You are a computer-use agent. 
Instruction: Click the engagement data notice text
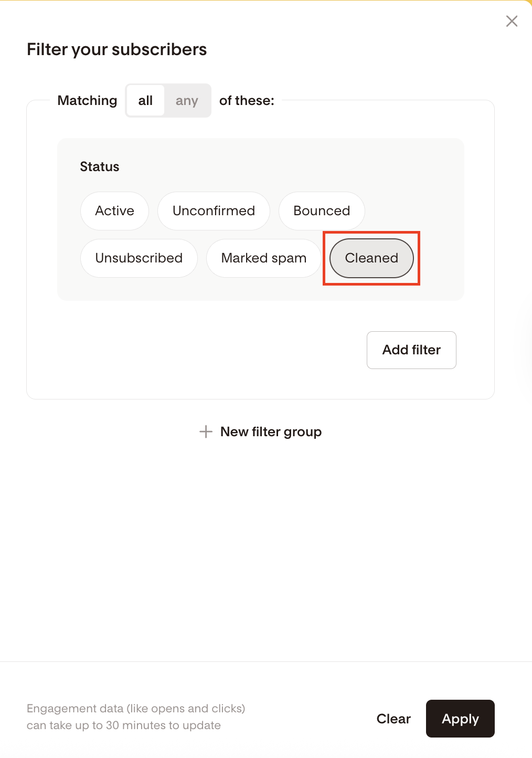point(136,717)
